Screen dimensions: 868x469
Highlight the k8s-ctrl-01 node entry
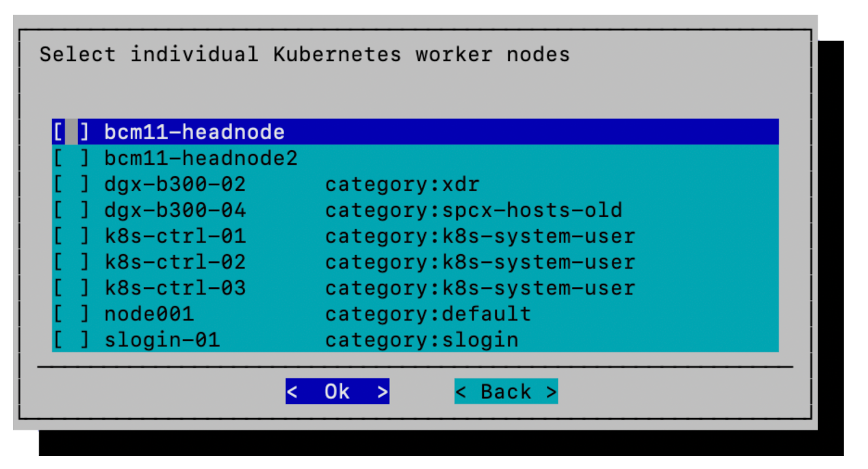pos(175,236)
